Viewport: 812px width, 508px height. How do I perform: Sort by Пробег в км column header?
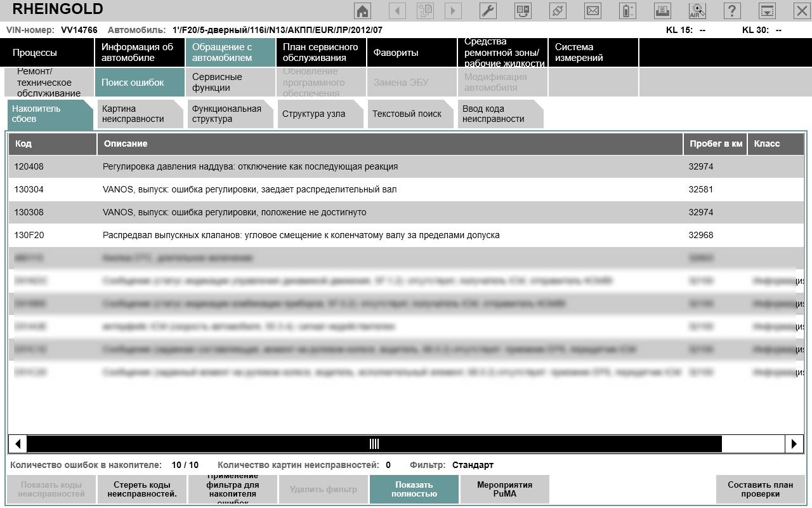(716, 144)
